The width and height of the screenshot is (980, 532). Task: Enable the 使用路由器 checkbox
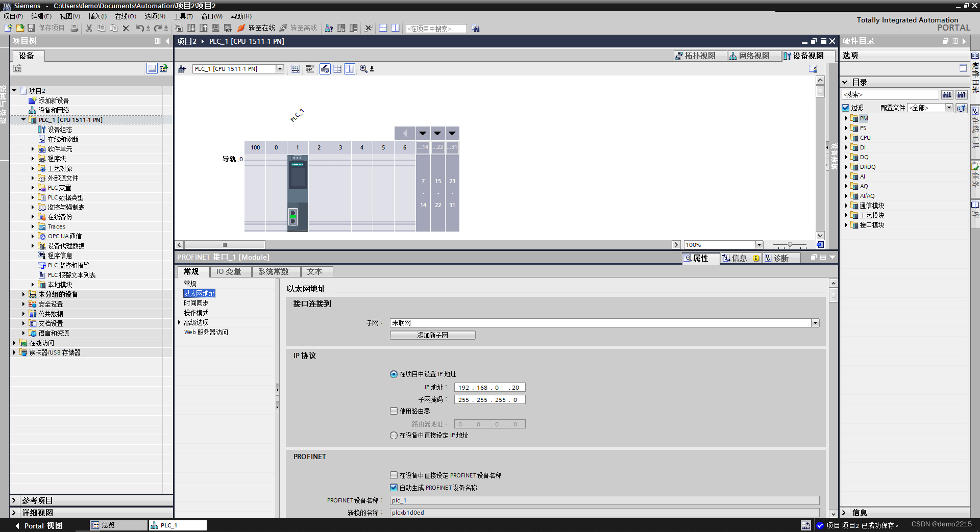pyautogui.click(x=394, y=411)
